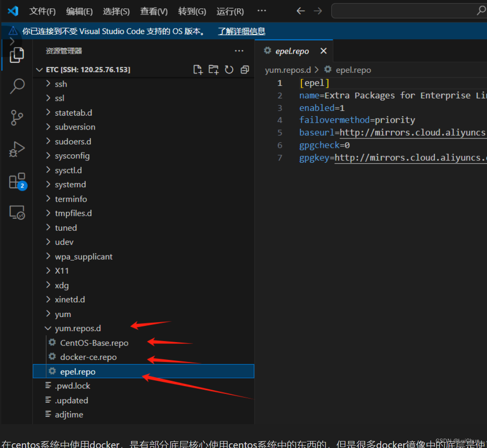The height and width of the screenshot is (448, 487).
Task: Click the New File icon in explorer header
Action: [198, 69]
